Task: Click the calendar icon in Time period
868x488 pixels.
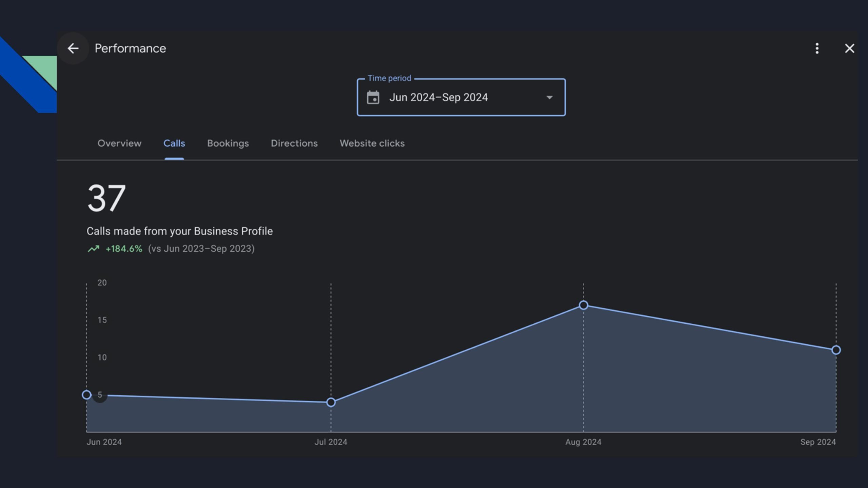Action: tap(373, 98)
